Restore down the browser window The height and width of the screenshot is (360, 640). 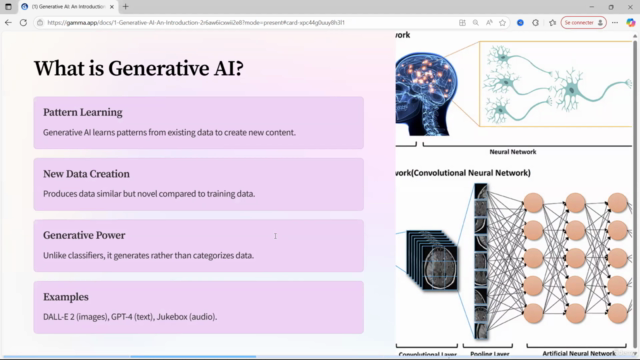[611, 7]
